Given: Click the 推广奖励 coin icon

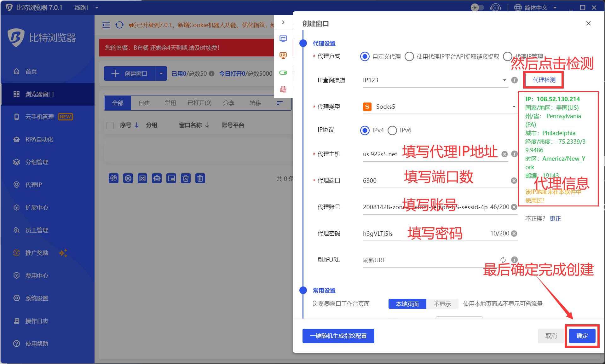Looking at the screenshot, I should point(17,253).
